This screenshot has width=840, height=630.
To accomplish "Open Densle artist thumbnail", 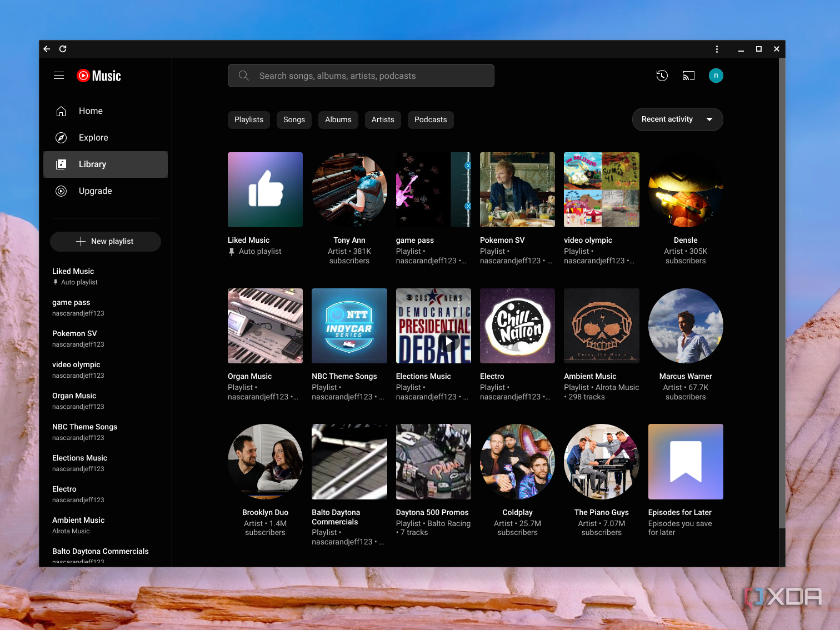I will (x=686, y=189).
